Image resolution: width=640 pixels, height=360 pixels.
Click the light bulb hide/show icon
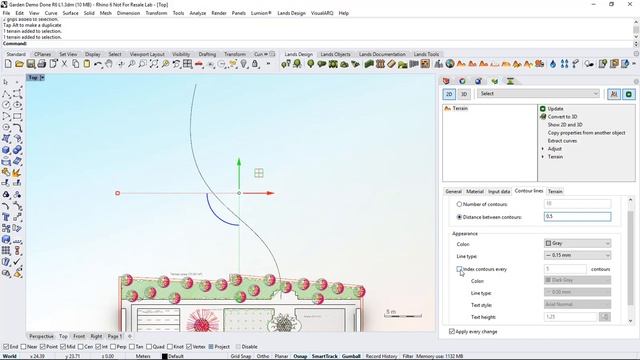tap(244, 64)
